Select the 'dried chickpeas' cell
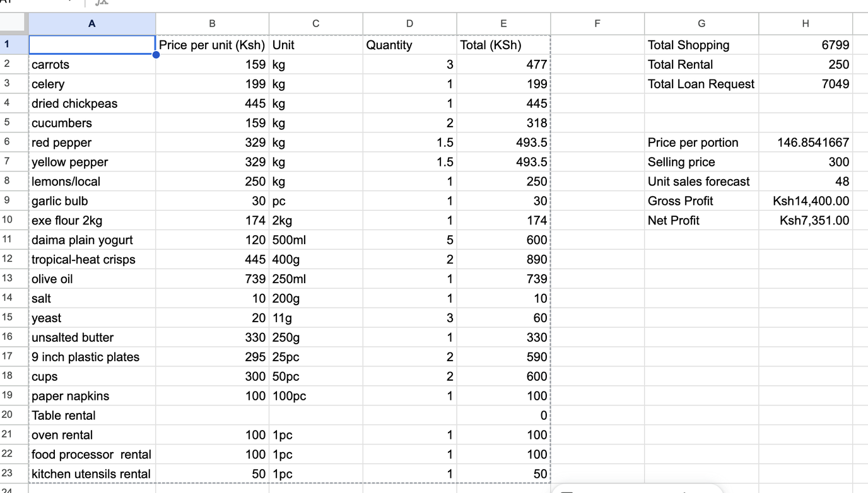The height and width of the screenshot is (493, 868). pyautogui.click(x=92, y=103)
